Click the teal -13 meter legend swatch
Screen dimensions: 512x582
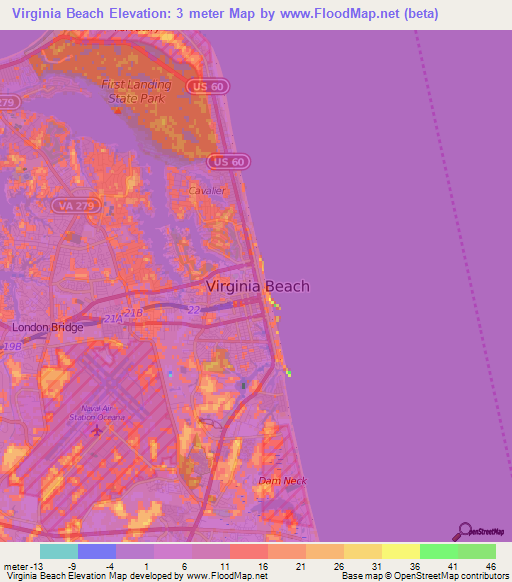[x=59, y=552]
